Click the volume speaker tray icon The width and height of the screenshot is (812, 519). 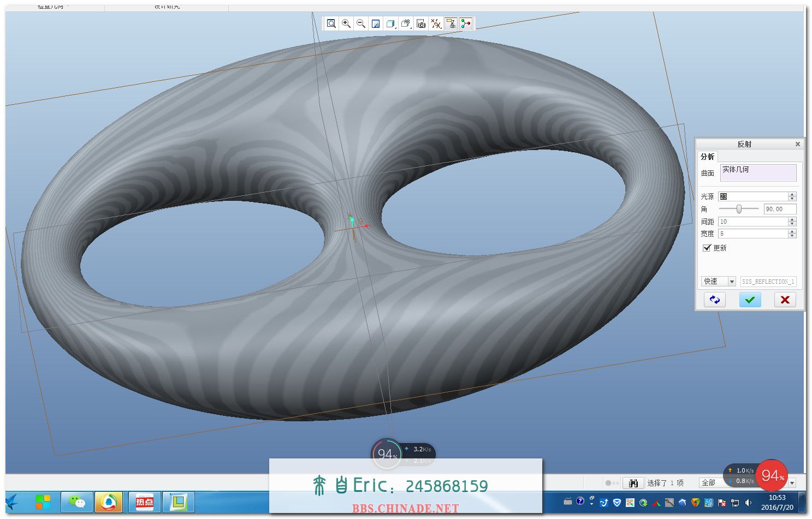[748, 503]
